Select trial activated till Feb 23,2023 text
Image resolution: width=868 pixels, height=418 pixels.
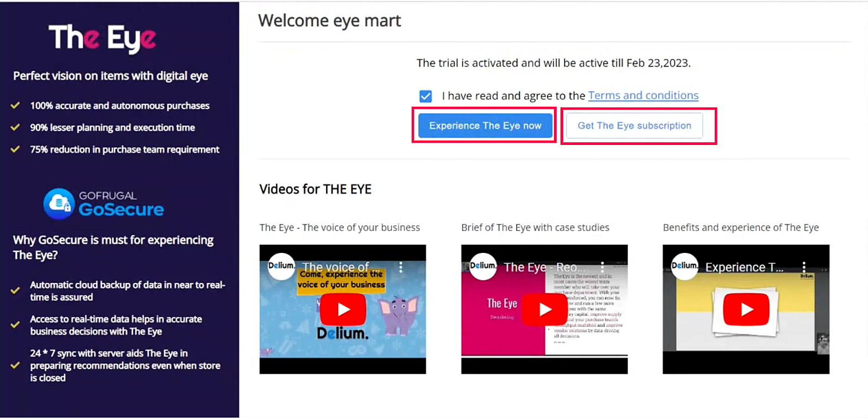553,63
